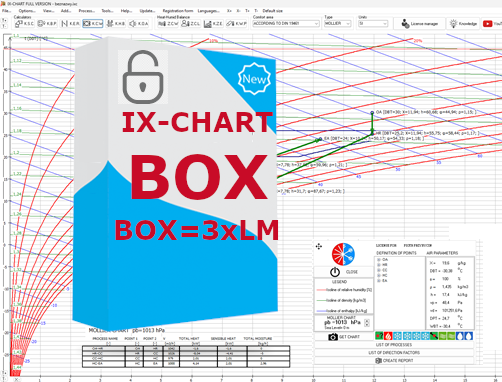Image resolution: width=502 pixels, height=382 pixels.
Task: Open LIST OF DIRECTION FACTORS
Action: pos(394,353)
